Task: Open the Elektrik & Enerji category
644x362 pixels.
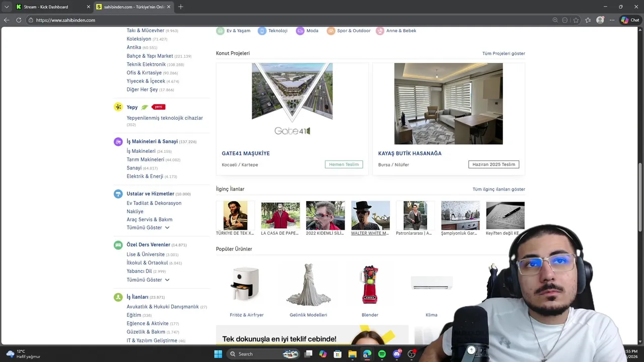Action: 145,176
